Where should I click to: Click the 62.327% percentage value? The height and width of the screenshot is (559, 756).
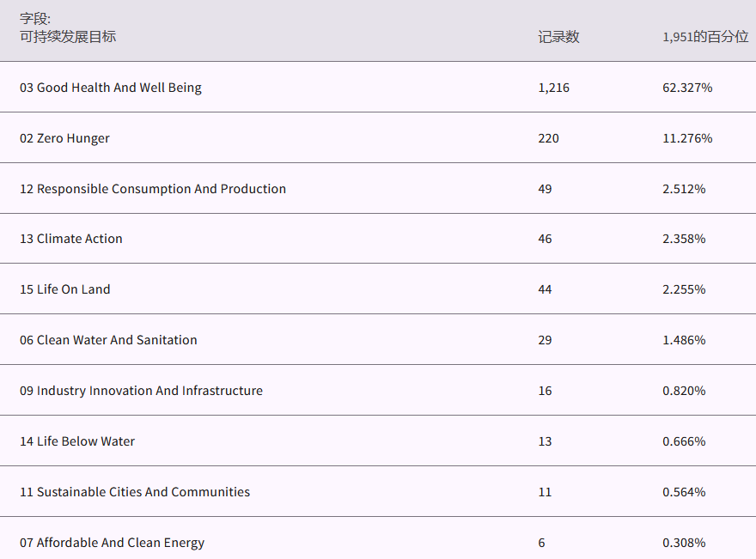pyautogui.click(x=687, y=88)
